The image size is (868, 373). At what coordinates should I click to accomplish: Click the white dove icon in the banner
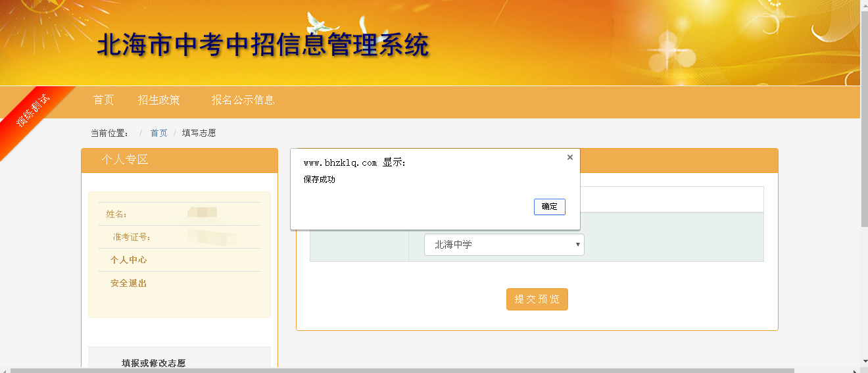(x=320, y=22)
